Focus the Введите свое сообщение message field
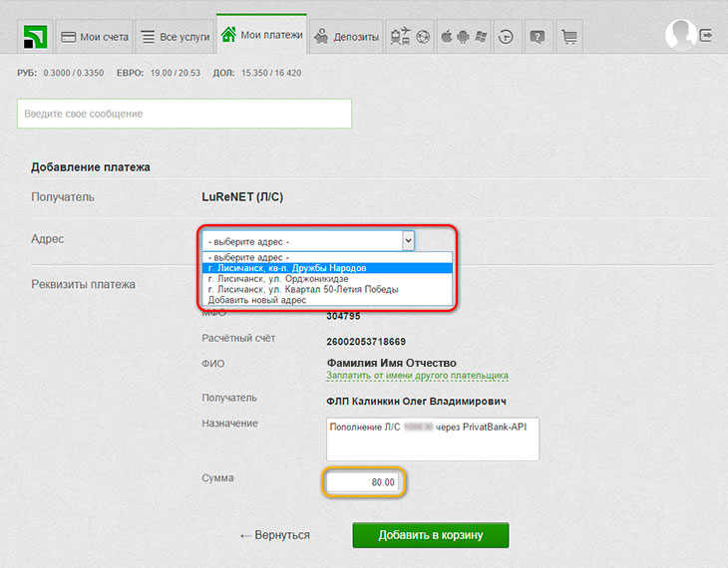728x568 pixels. (x=184, y=114)
